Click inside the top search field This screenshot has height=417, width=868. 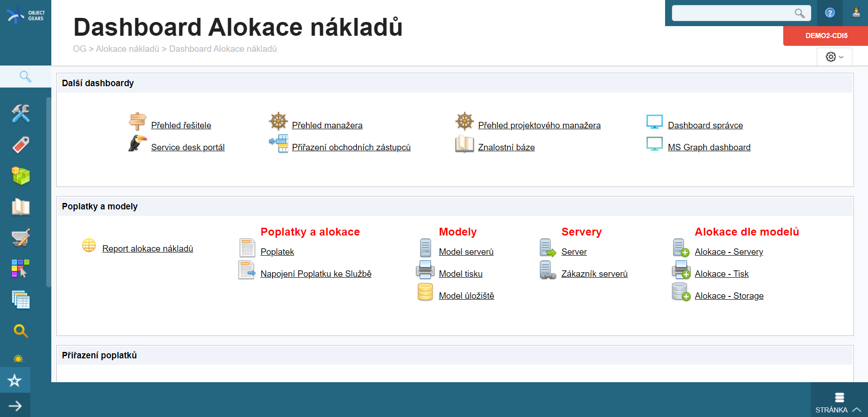[733, 13]
